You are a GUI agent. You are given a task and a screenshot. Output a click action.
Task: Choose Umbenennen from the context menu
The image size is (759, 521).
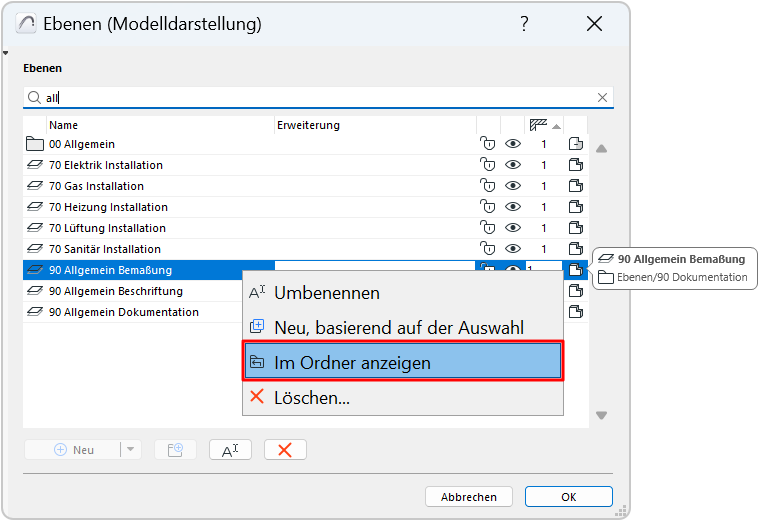326,293
